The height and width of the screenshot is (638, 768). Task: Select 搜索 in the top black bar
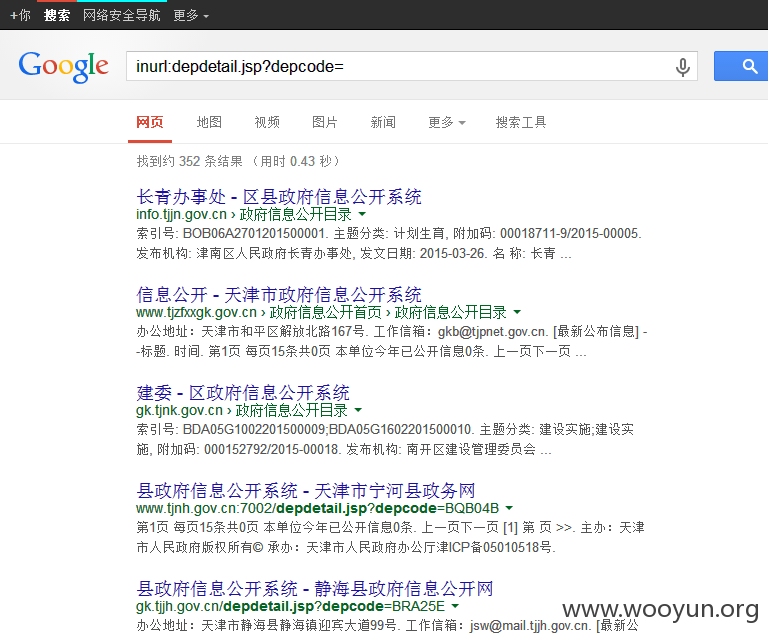(x=57, y=15)
